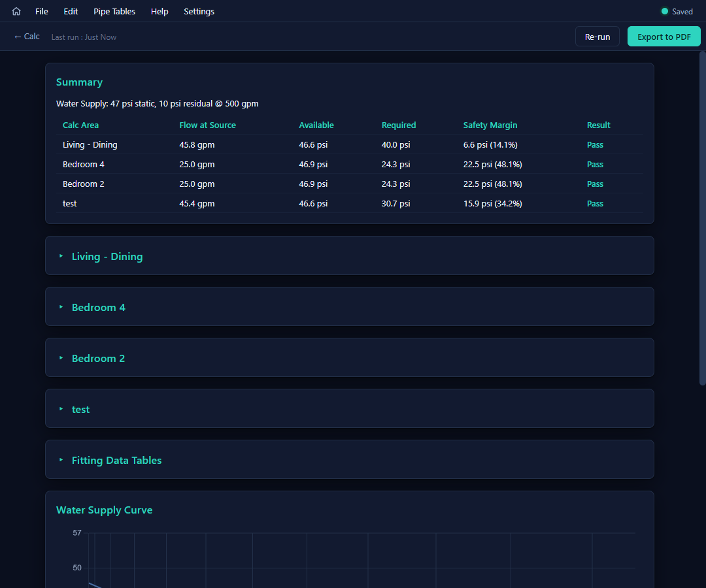706x588 pixels.
Task: Open the Pipe Tables menu
Action: tap(114, 11)
